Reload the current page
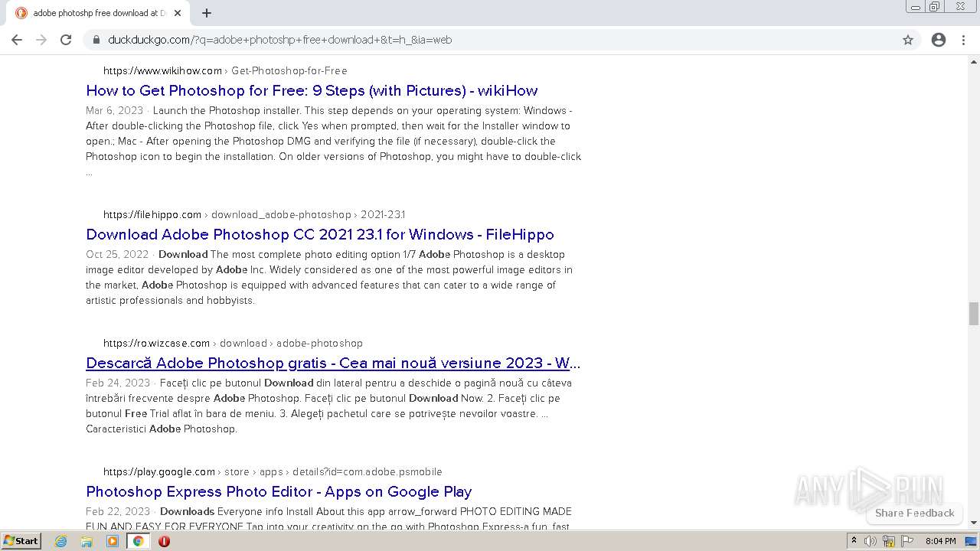The image size is (980, 551). pyautogui.click(x=66, y=40)
